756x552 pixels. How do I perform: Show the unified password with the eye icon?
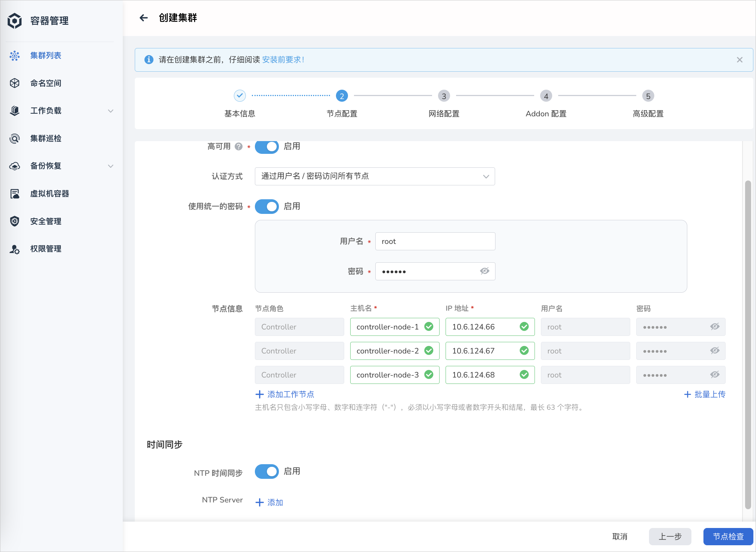pyautogui.click(x=485, y=271)
